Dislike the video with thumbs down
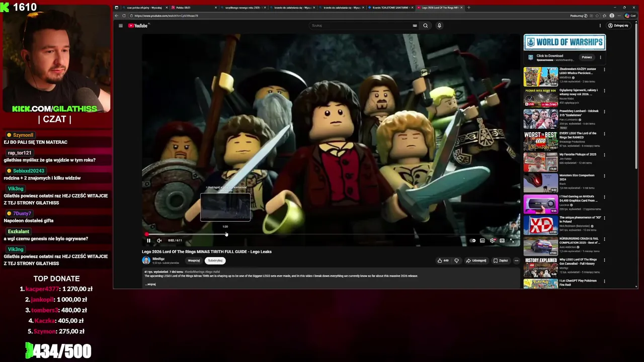 click(x=456, y=260)
